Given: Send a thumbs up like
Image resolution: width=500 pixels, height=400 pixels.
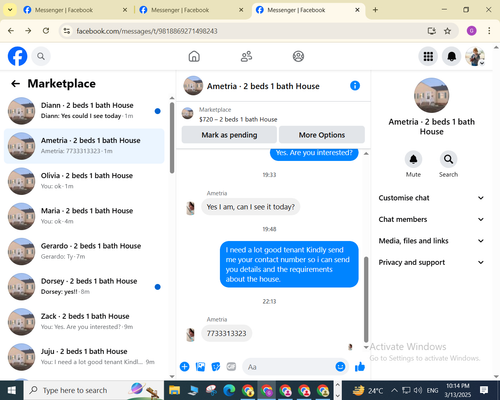Looking at the screenshot, I should coord(360,367).
